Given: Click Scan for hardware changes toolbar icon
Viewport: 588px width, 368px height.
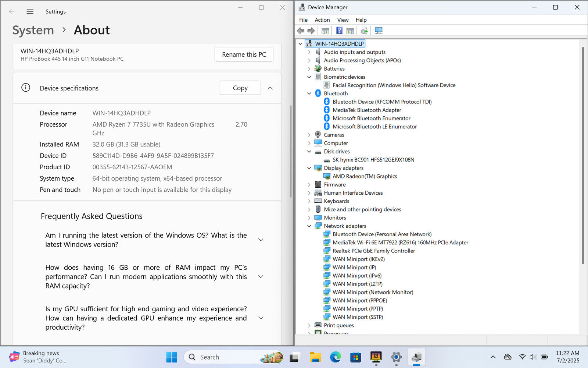Looking at the screenshot, I should [379, 31].
